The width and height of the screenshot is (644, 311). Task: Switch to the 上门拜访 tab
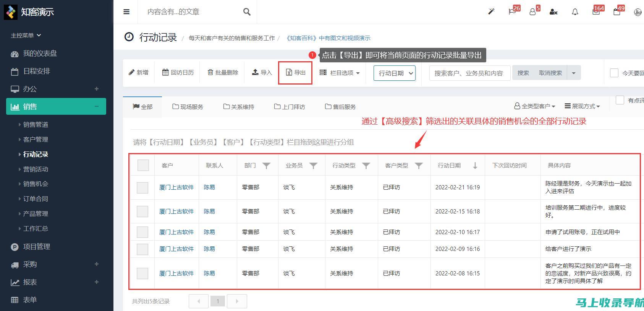[290, 107]
